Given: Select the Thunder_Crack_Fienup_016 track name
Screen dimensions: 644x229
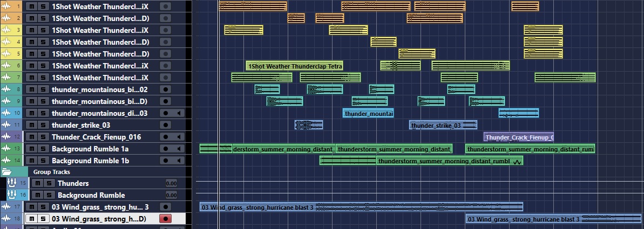Looking at the screenshot, I should 89,137.
